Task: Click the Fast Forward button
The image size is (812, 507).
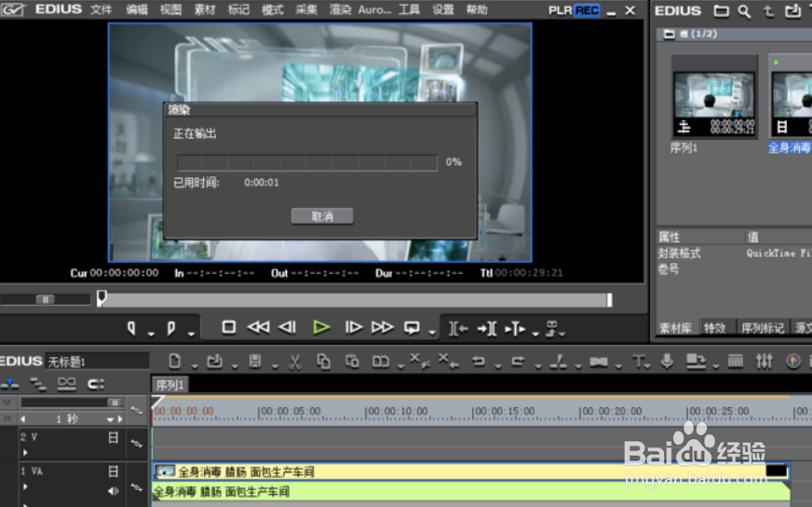Action: coord(383,327)
